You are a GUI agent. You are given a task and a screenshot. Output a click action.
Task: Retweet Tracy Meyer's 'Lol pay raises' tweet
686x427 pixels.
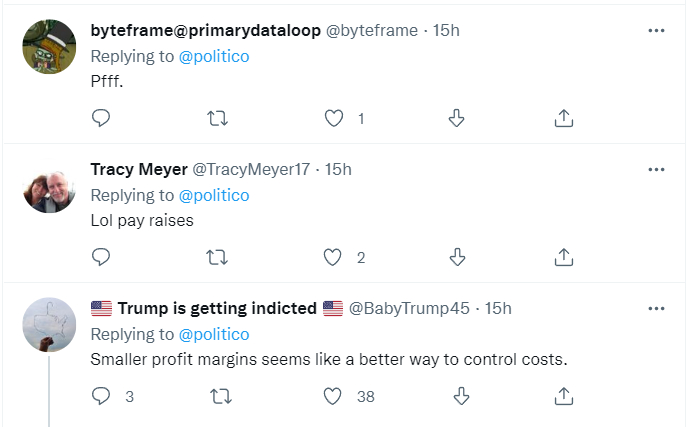coord(217,257)
